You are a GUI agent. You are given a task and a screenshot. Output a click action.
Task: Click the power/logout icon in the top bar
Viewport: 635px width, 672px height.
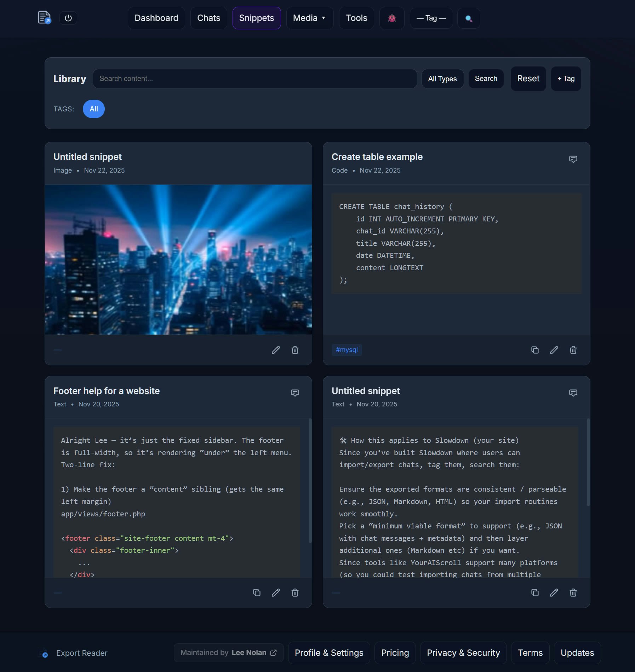(68, 18)
